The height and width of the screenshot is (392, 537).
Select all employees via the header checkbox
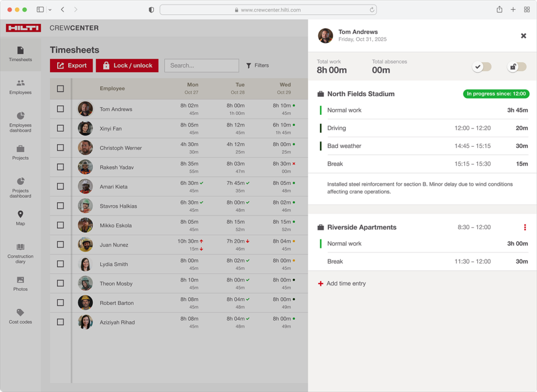pos(60,89)
